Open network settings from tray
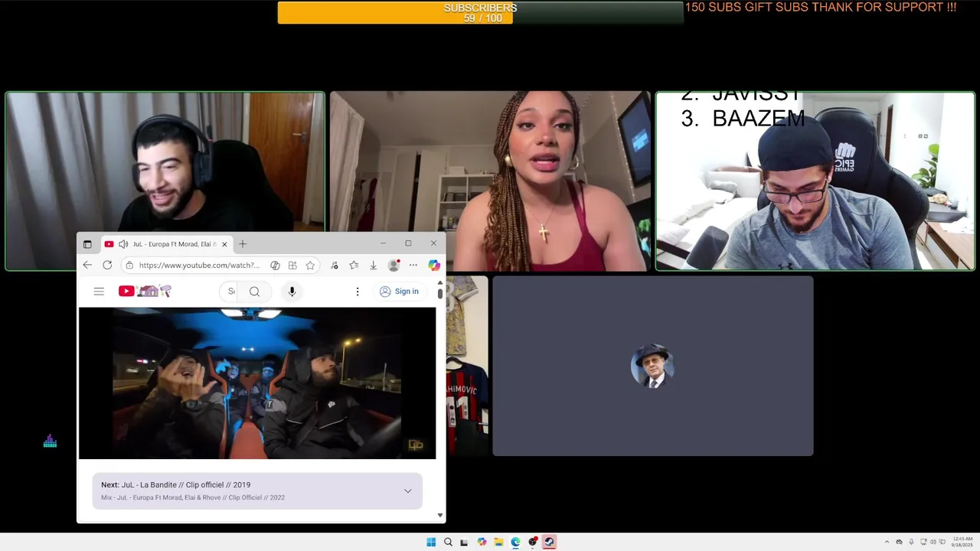The image size is (980, 551). pos(923,542)
